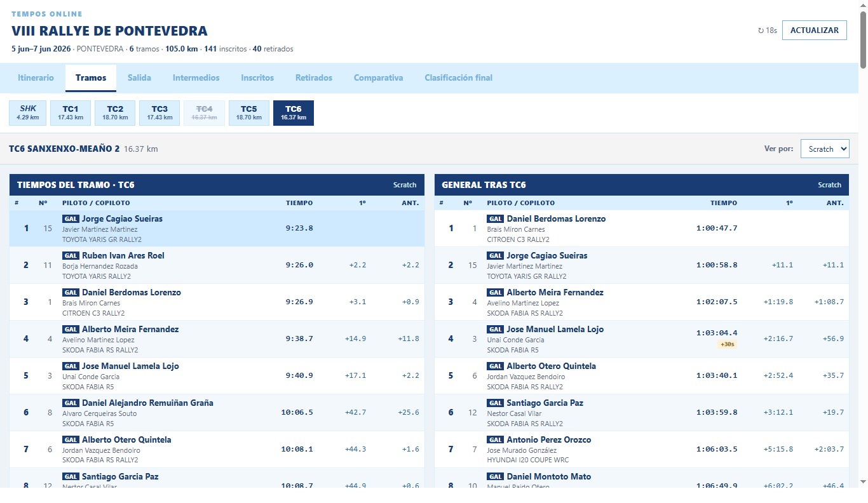Click GAL badge next to Jorge Cagiao Sueiras stage row
Viewport: 868px width, 503px height.
pos(71,218)
